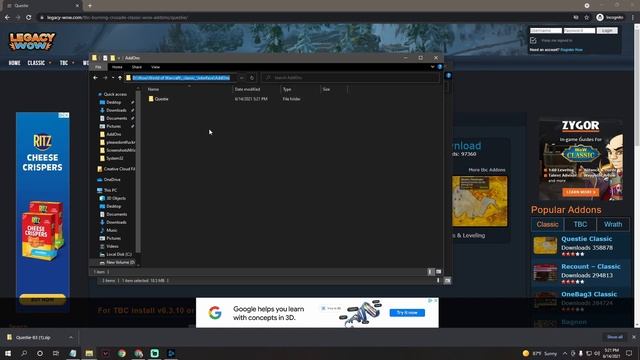This screenshot has height=360, width=640.
Task: Switch Explorer to details view icon
Action: (431, 272)
